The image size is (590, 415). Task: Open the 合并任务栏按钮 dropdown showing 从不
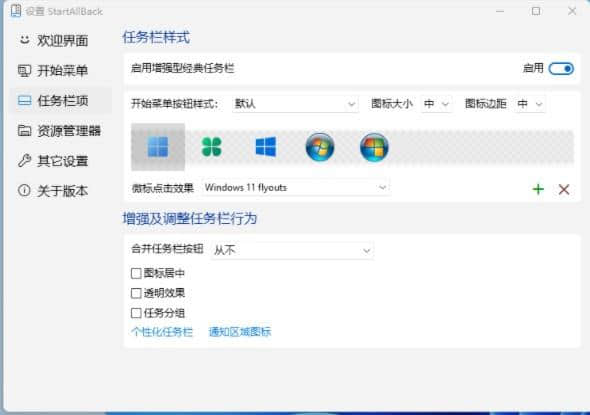(292, 250)
